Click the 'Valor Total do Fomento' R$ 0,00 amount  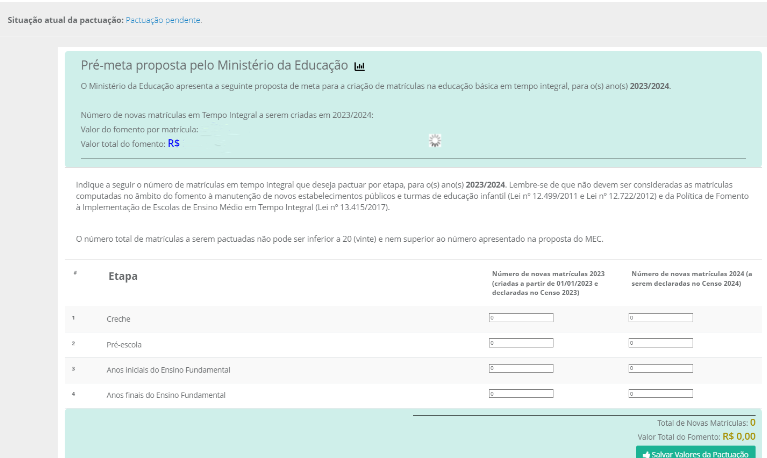click(x=738, y=436)
